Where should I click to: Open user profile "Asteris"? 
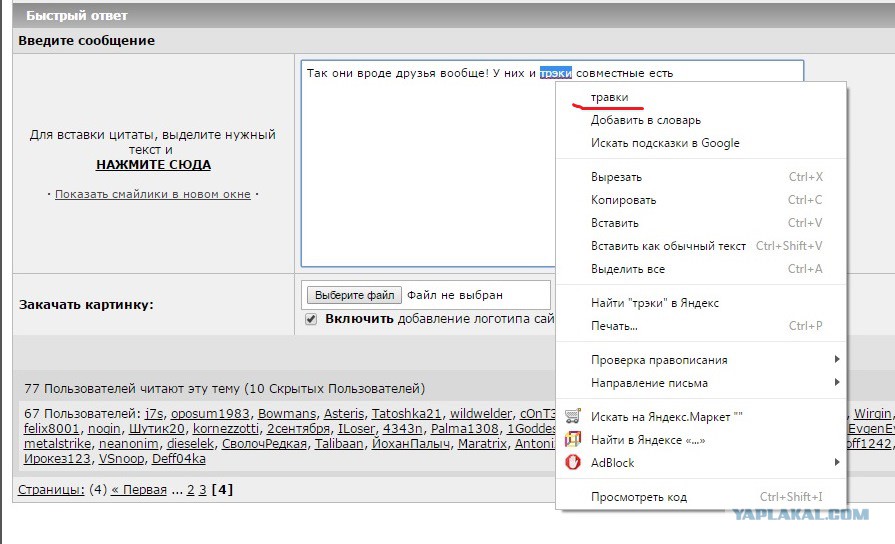[x=344, y=414]
